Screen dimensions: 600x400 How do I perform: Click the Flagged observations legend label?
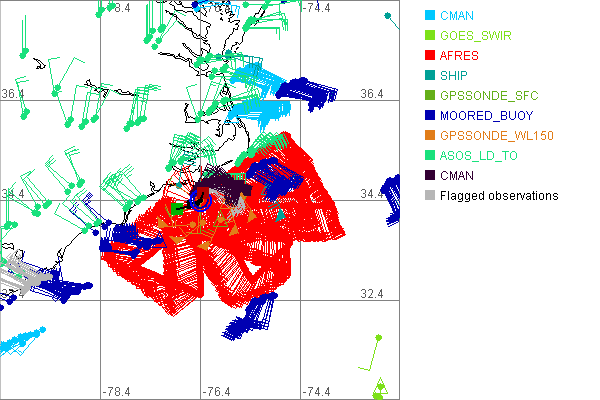(498, 196)
